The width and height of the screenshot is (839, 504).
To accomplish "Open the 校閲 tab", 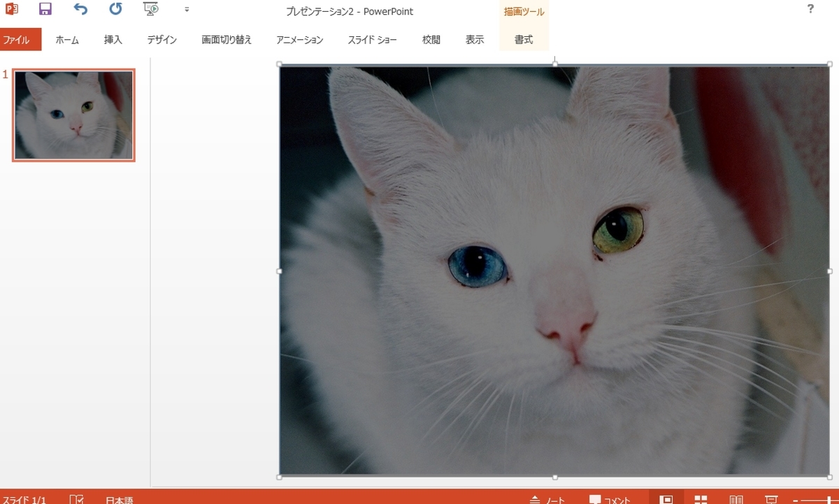I will click(x=431, y=40).
